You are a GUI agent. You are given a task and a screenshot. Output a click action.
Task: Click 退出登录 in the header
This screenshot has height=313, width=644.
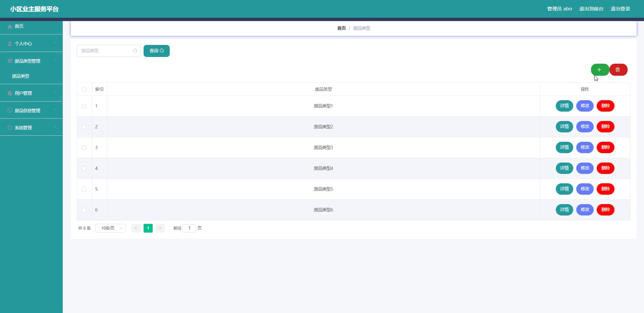tap(620, 9)
